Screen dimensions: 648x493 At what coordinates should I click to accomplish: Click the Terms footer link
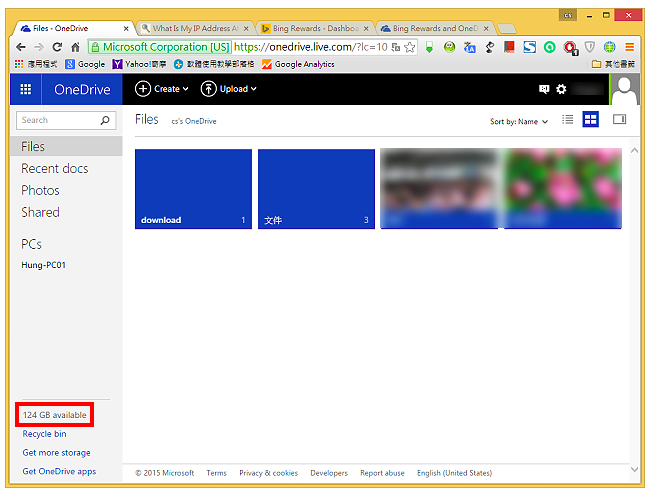tap(217, 473)
